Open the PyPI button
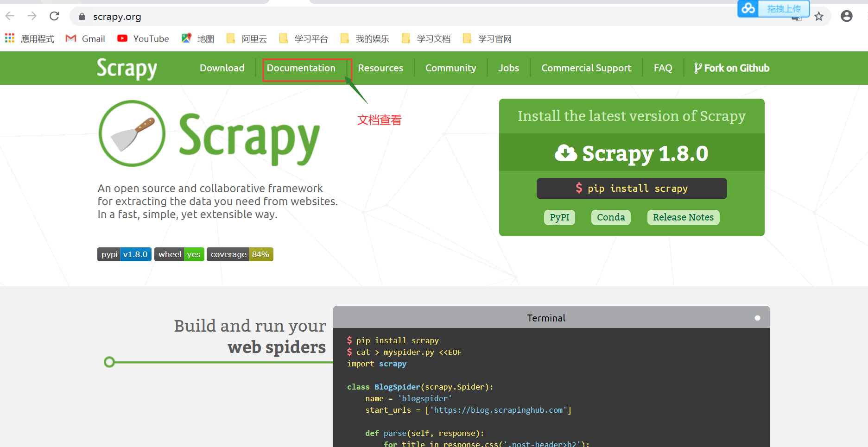Image resolution: width=868 pixels, height=447 pixels. click(559, 217)
